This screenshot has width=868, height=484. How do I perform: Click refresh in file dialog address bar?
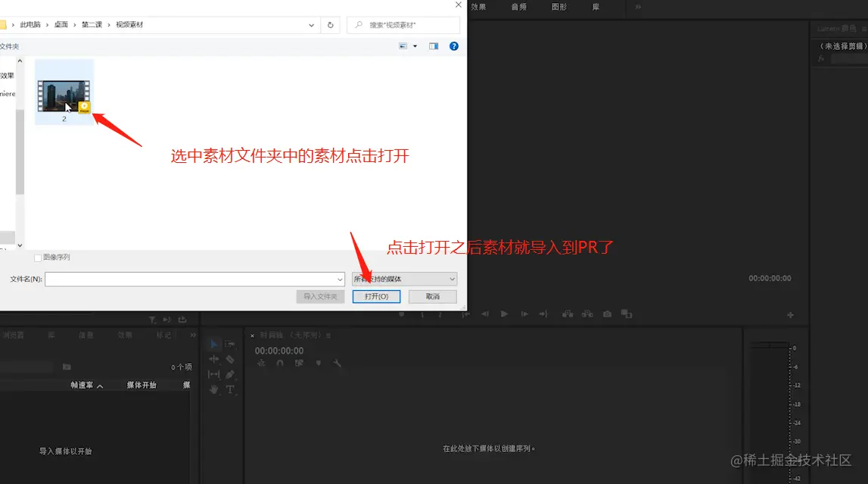[x=331, y=25]
